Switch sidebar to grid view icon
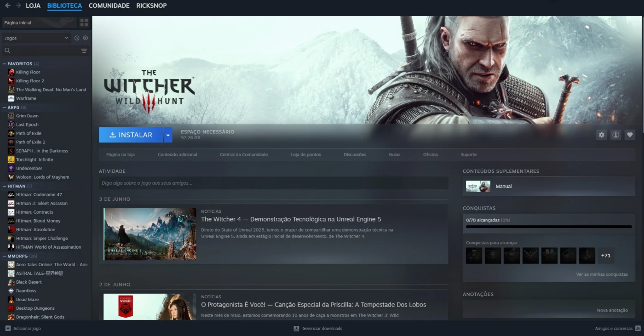Image resolution: width=644 pixels, height=336 pixels. click(84, 22)
